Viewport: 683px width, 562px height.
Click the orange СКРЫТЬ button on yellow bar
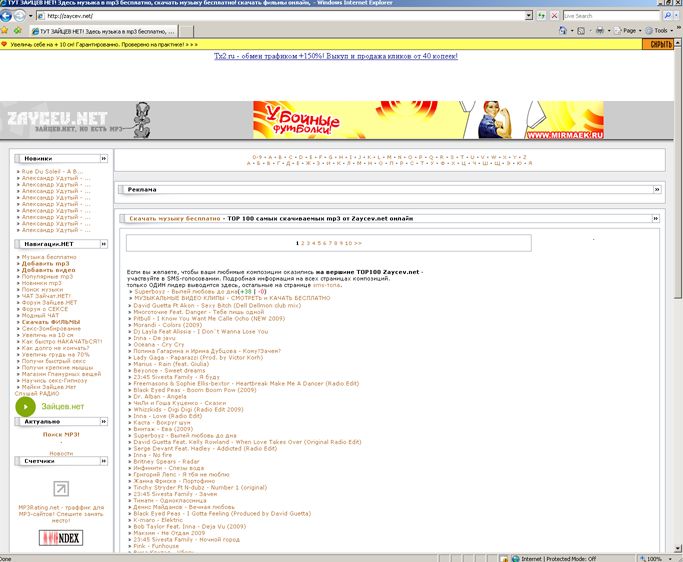pos(658,44)
